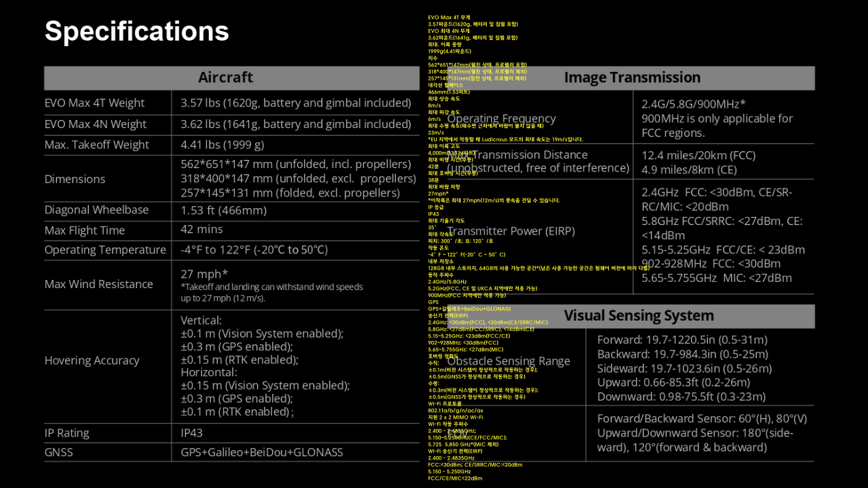Select the white "5.15-5.25GHz FCC/CE: < 23dBm" line
Image resolution: width=868 pixels, height=488 pixels.
pos(723,249)
